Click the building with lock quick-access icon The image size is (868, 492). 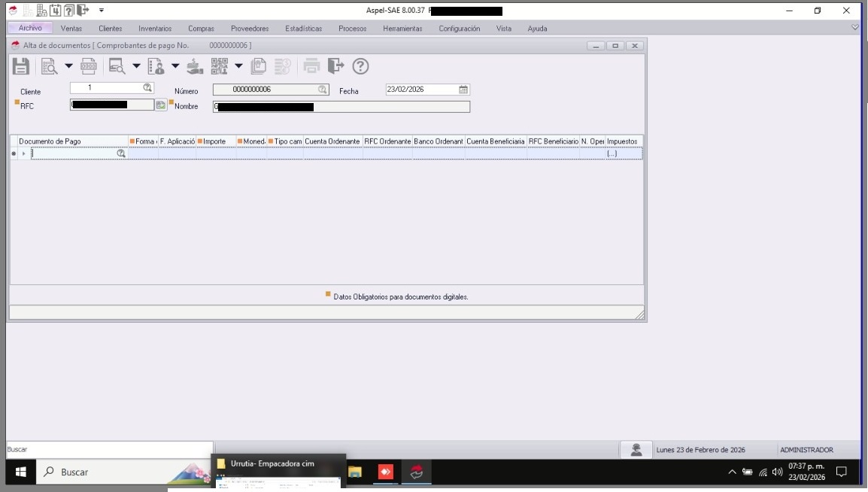tap(41, 10)
